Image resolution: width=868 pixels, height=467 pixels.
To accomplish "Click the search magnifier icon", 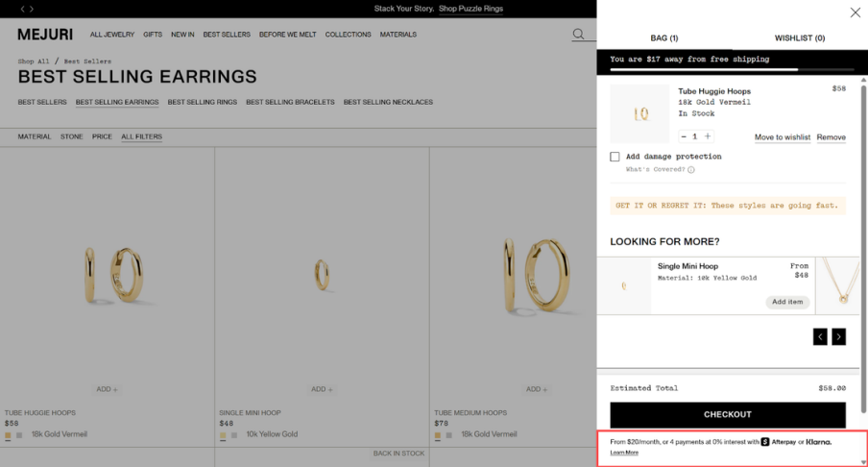I will click(x=578, y=35).
